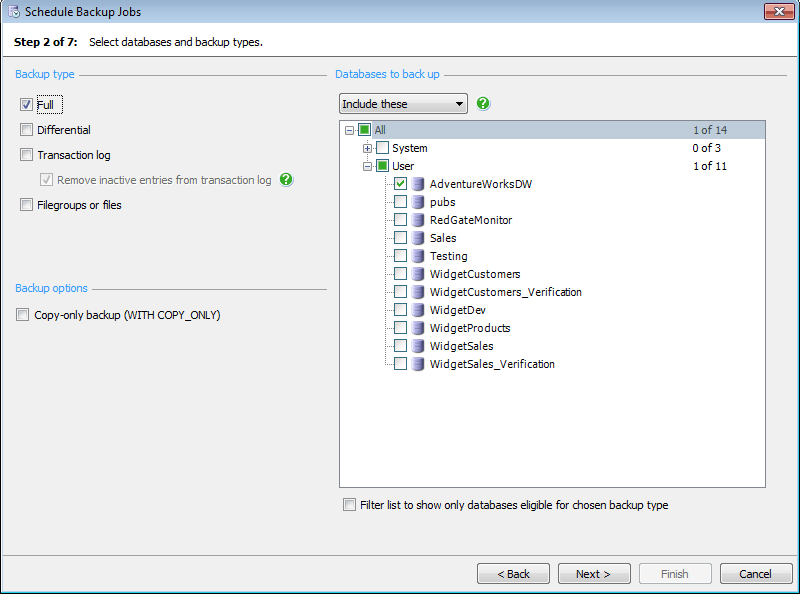Click the database icon beside Testing
Viewport: 800px width, 594px height.
[x=418, y=256]
